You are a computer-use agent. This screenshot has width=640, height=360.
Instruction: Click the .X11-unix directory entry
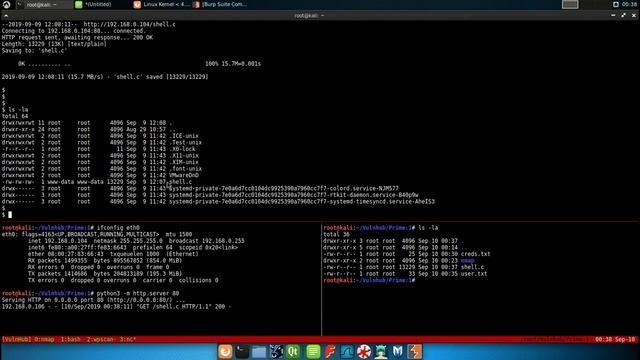click(184, 156)
